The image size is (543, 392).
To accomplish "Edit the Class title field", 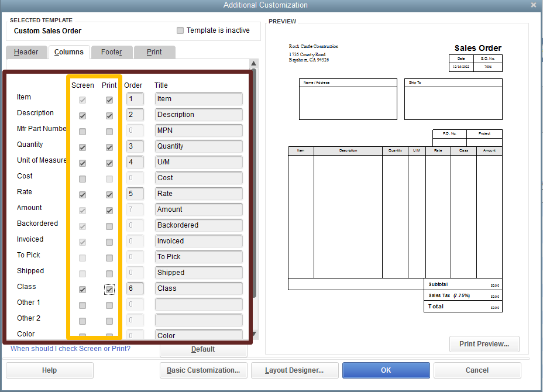I will tap(199, 288).
